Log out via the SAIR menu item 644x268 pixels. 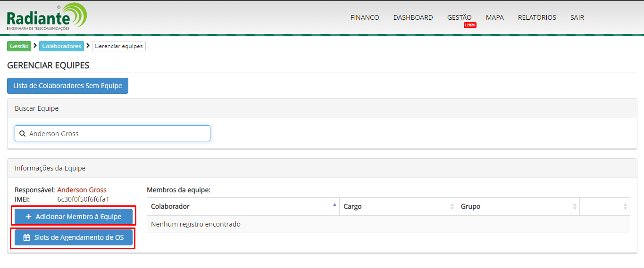point(577,17)
